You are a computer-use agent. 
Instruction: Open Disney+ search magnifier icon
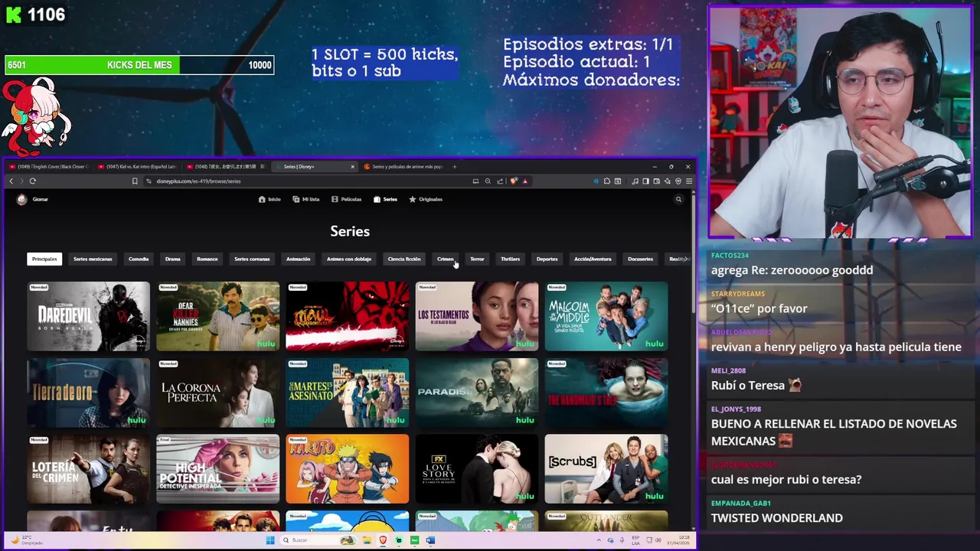tap(678, 200)
